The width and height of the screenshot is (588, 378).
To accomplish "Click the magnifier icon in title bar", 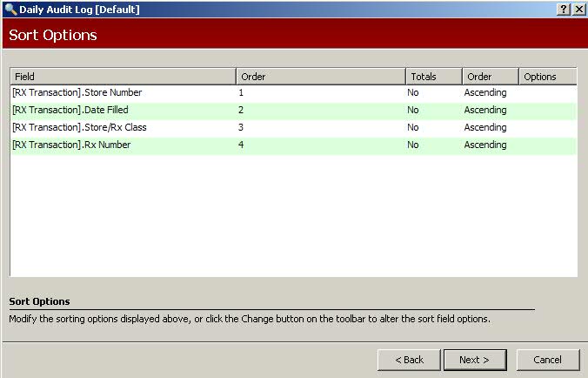I will (10, 9).
